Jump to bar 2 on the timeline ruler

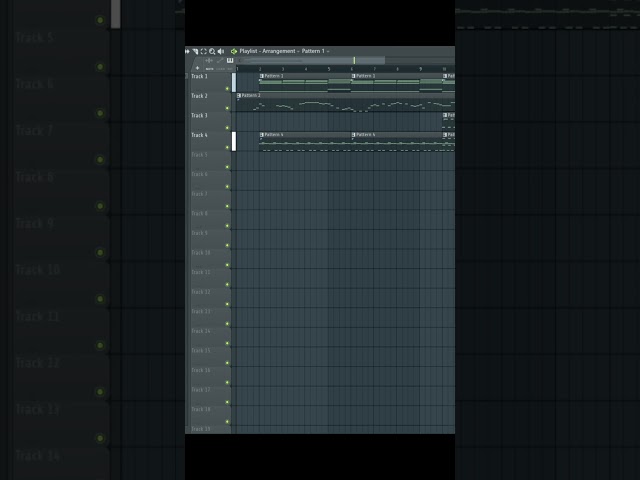click(x=260, y=69)
